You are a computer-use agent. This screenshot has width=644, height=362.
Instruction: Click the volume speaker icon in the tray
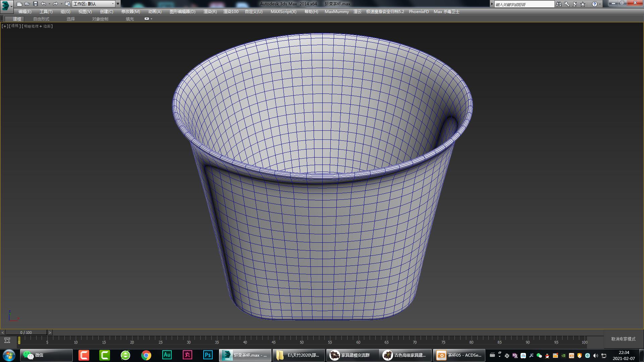pyautogui.click(x=595, y=355)
